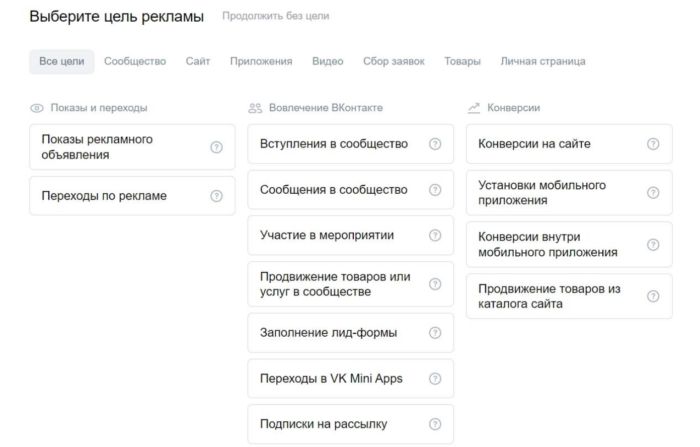
Task: Select the Вступления в сообщество goal card
Action: (351, 144)
